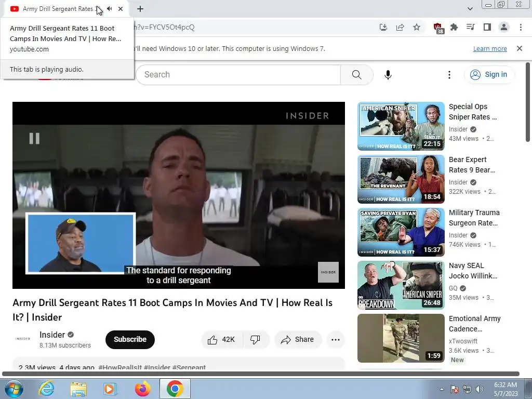
Task: Click the magnifier search button
Action: (x=356, y=75)
